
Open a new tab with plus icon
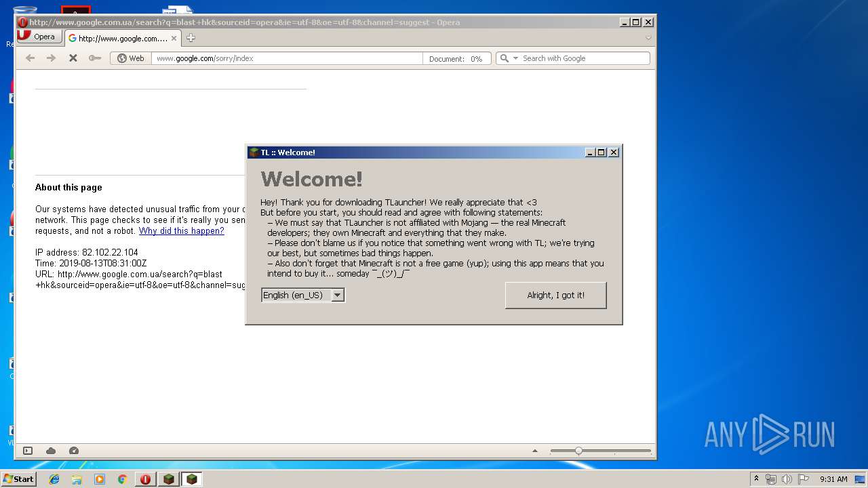(x=191, y=38)
